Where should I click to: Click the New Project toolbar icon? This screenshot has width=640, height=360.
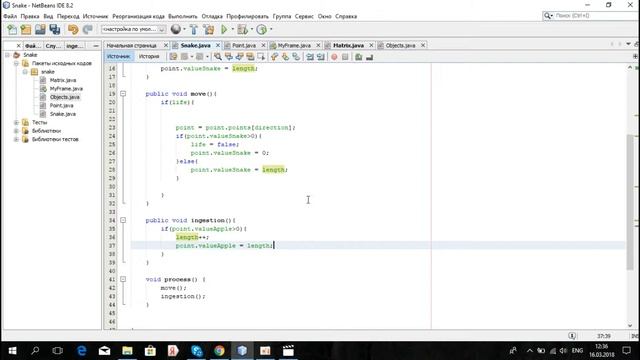pyautogui.click(x=26, y=29)
